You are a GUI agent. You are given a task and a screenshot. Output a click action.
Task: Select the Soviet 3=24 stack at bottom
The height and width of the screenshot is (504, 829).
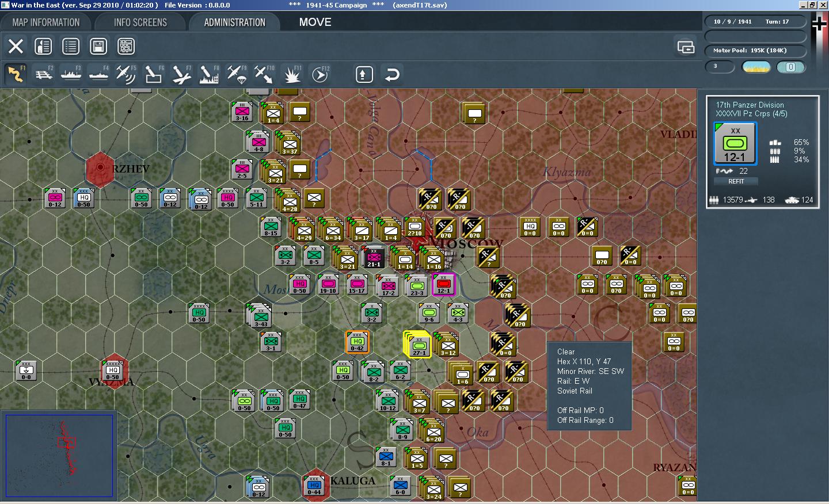[433, 488]
